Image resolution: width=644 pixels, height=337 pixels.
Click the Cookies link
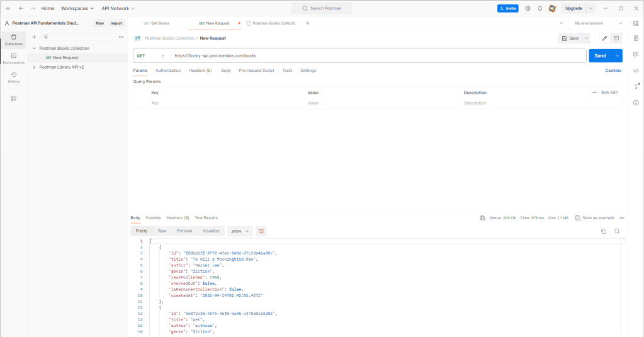(x=613, y=71)
